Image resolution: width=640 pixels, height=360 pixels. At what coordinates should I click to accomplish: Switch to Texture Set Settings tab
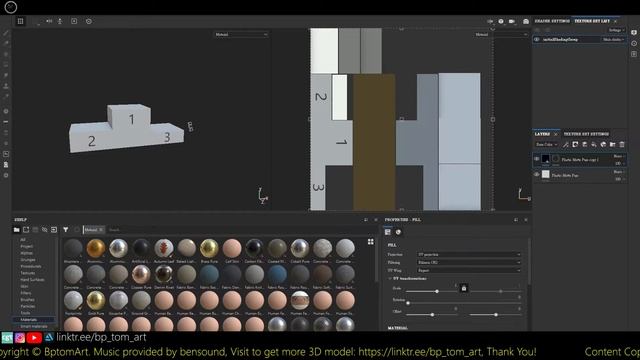point(586,134)
